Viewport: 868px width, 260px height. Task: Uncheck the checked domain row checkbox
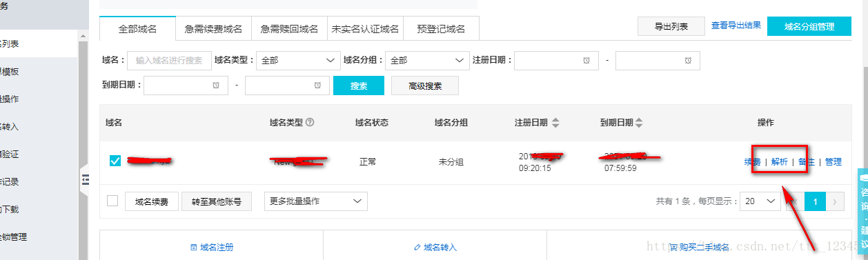[x=115, y=161]
